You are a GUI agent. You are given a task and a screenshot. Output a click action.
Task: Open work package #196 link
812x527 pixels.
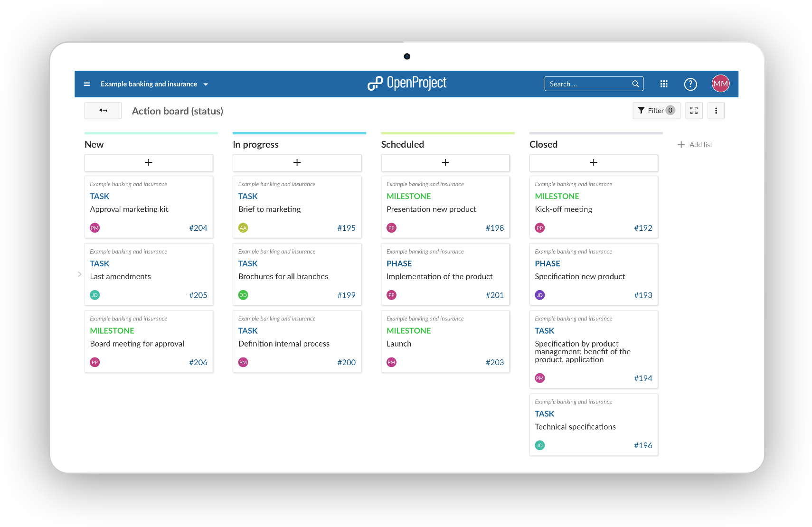coord(643,445)
